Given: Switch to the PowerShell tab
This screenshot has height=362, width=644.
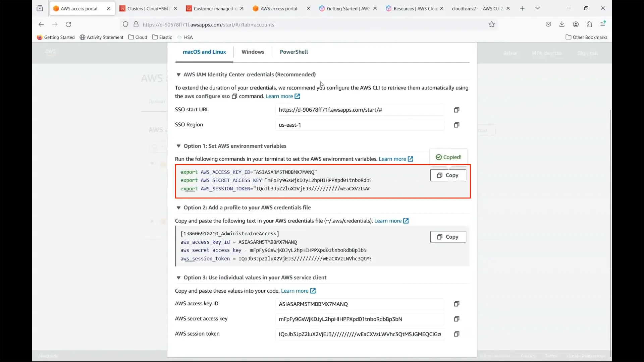Looking at the screenshot, I should pos(293,52).
